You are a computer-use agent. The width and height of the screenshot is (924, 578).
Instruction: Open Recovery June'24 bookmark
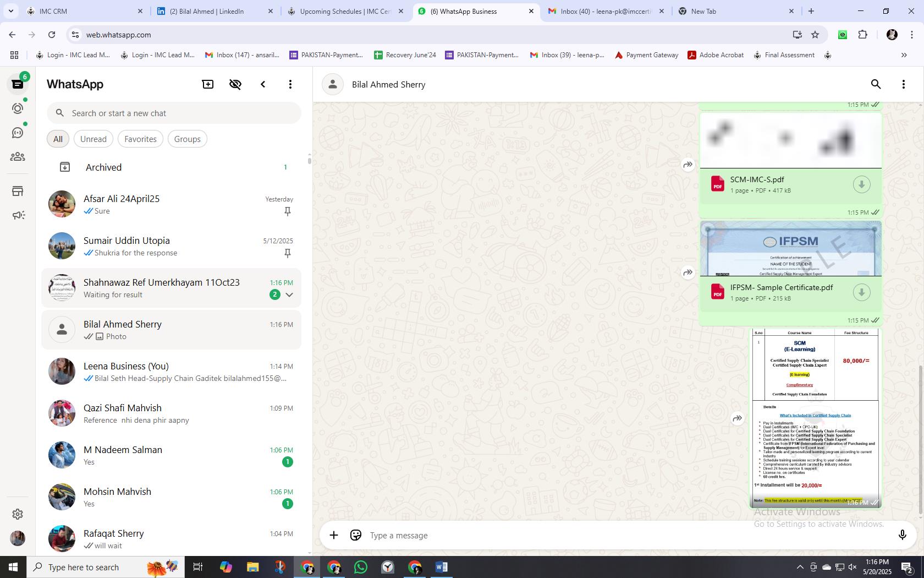[405, 55]
